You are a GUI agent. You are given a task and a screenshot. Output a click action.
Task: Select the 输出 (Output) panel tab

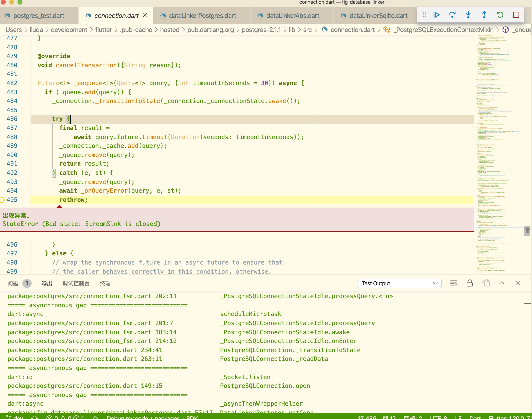47,283
